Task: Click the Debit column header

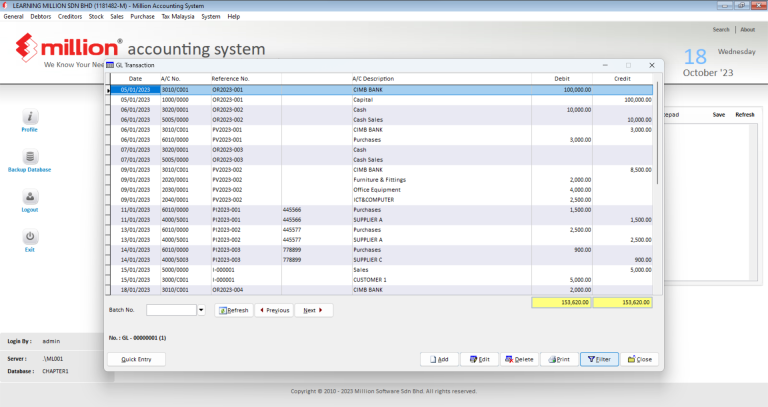Action: pos(562,79)
